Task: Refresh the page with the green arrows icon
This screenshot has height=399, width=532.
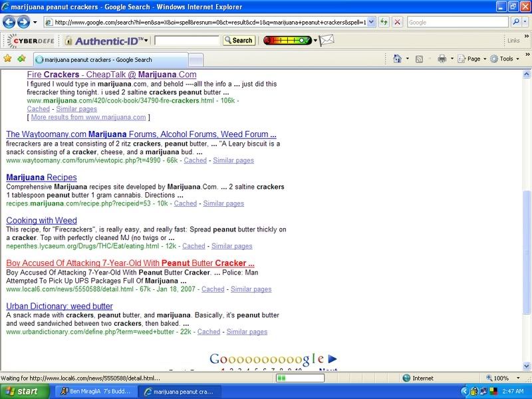Action: coord(384,23)
